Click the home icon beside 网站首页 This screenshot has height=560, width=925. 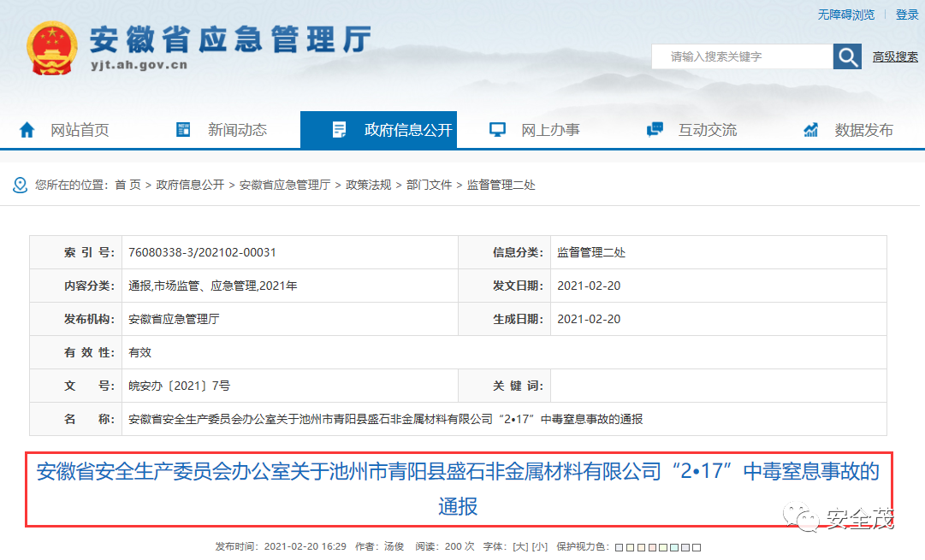click(27, 130)
